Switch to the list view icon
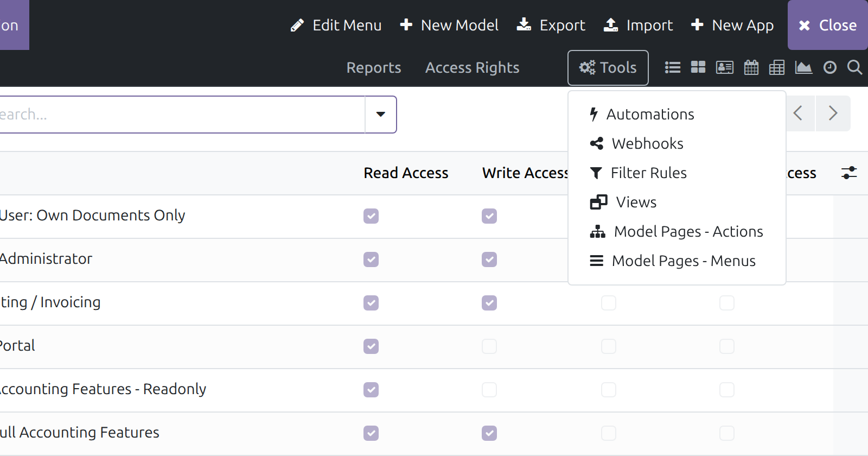 tap(673, 67)
